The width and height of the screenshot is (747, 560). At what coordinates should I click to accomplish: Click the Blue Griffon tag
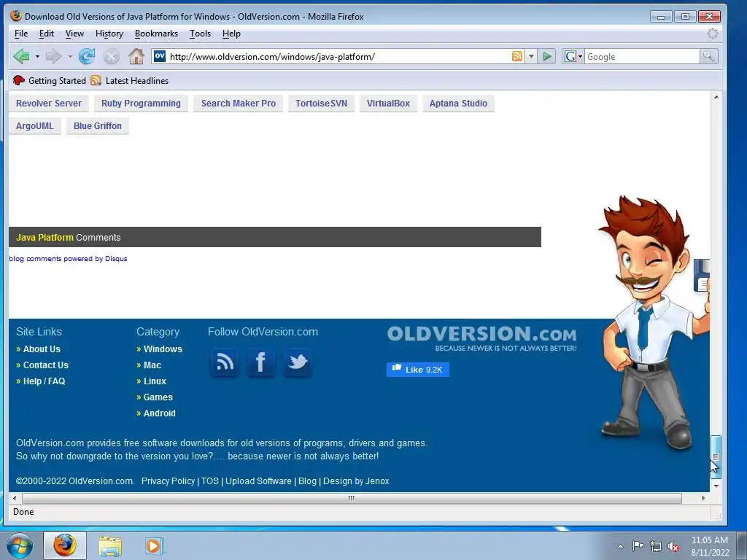[98, 125]
